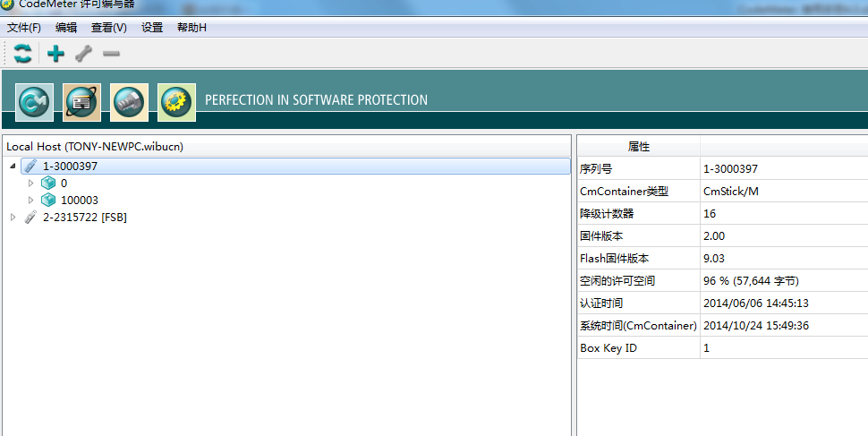Click the yellow gear banner icon
The height and width of the screenshot is (436, 868).
tap(176, 102)
